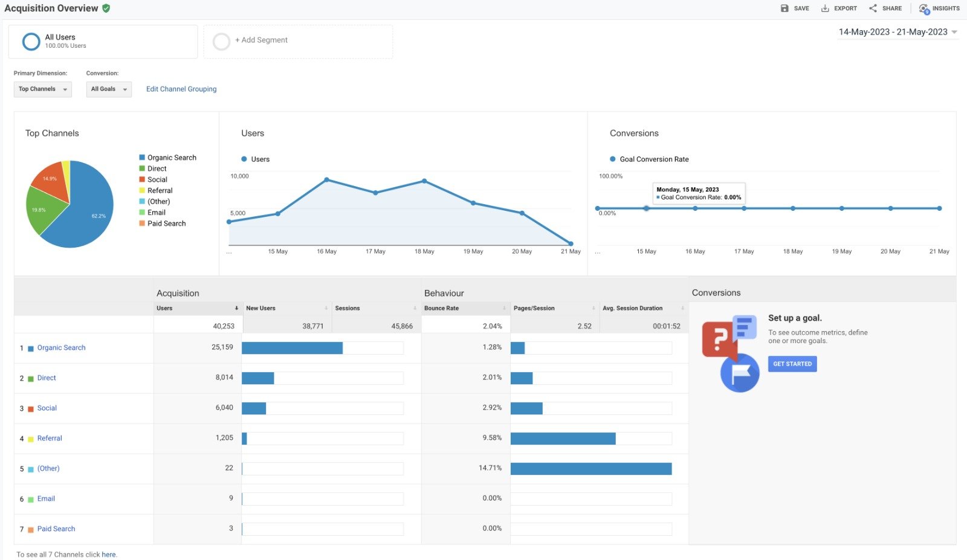Open the Social channel link

[47, 408]
